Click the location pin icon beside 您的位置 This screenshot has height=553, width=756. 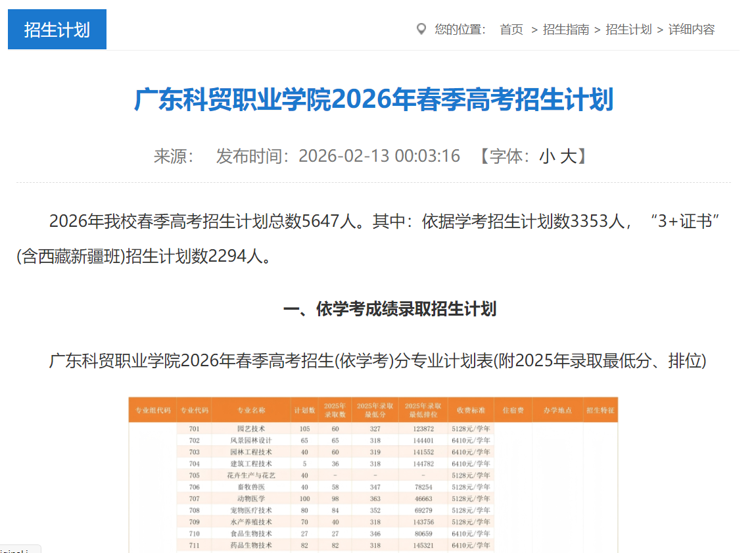tap(421, 29)
